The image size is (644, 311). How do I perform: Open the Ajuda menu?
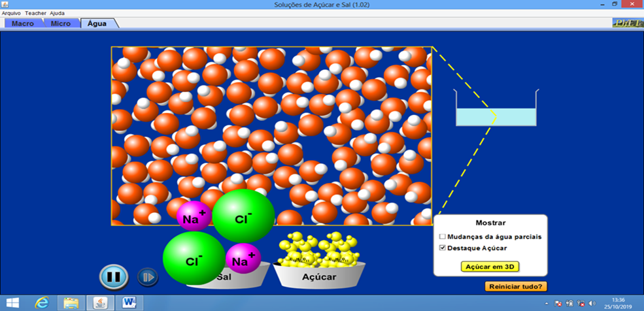[57, 12]
